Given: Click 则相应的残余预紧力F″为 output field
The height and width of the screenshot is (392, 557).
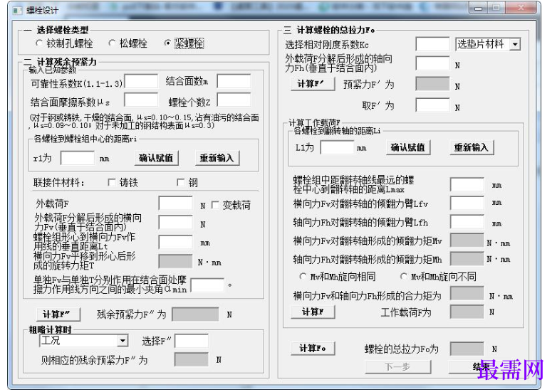Looking at the screenshot, I should point(192,359).
